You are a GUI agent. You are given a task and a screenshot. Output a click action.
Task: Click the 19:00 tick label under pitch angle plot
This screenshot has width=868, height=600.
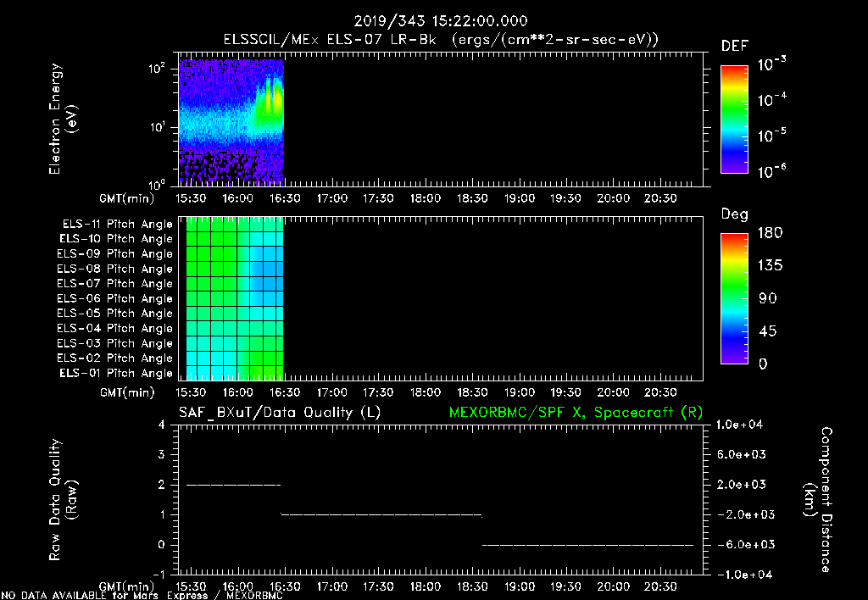click(520, 392)
